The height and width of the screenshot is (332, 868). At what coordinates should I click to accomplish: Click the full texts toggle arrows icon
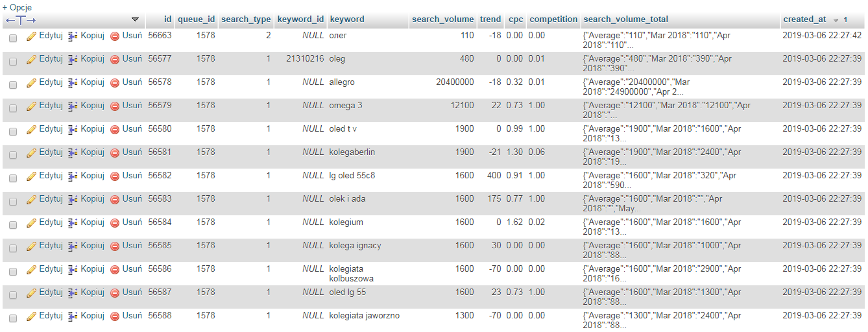[x=21, y=20]
